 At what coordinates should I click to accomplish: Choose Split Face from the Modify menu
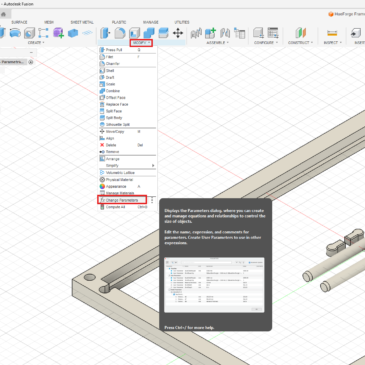[127, 111]
